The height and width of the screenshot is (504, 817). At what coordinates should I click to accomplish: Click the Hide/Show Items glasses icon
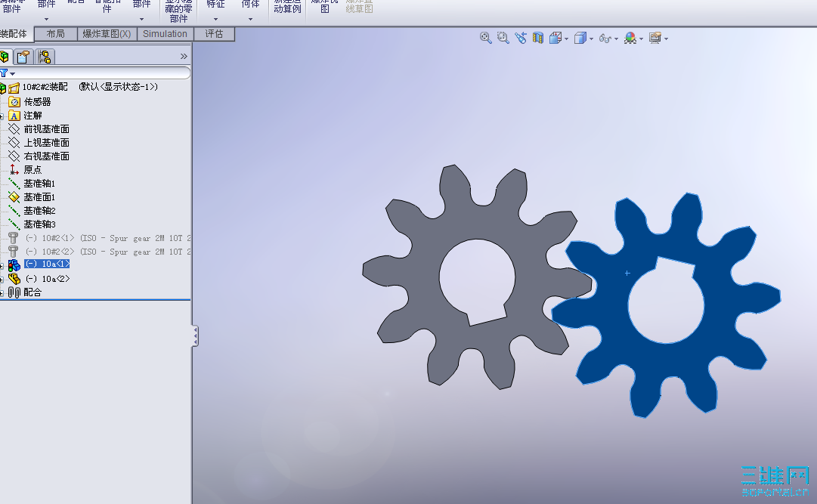coord(605,39)
